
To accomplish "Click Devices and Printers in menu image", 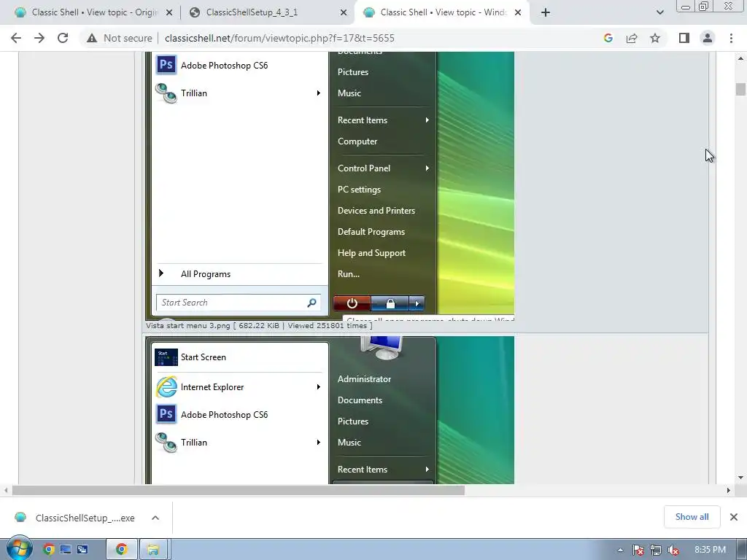I will click(x=376, y=211).
